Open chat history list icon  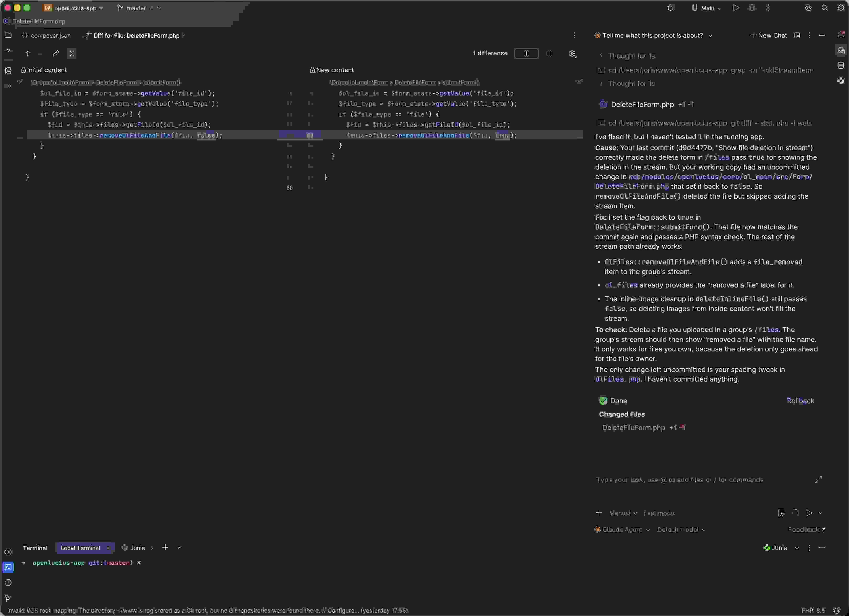tap(797, 36)
